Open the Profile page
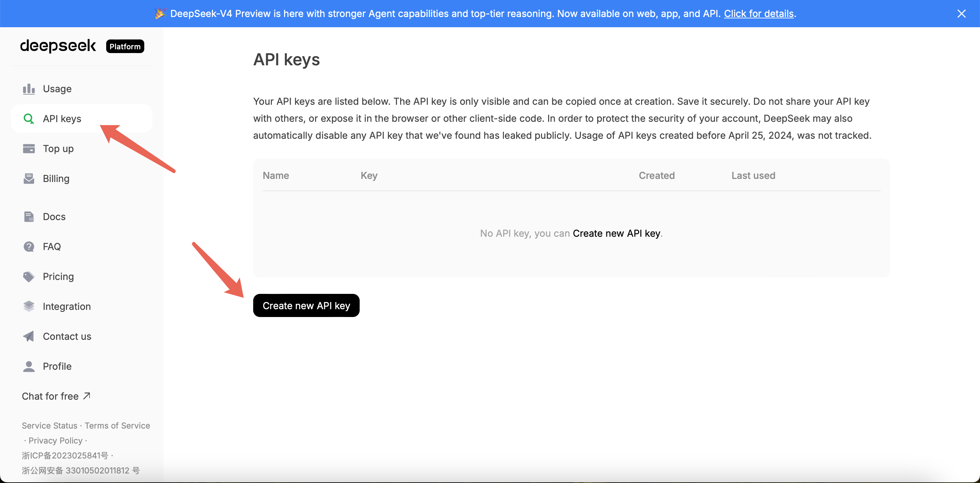 pyautogui.click(x=81, y=367)
